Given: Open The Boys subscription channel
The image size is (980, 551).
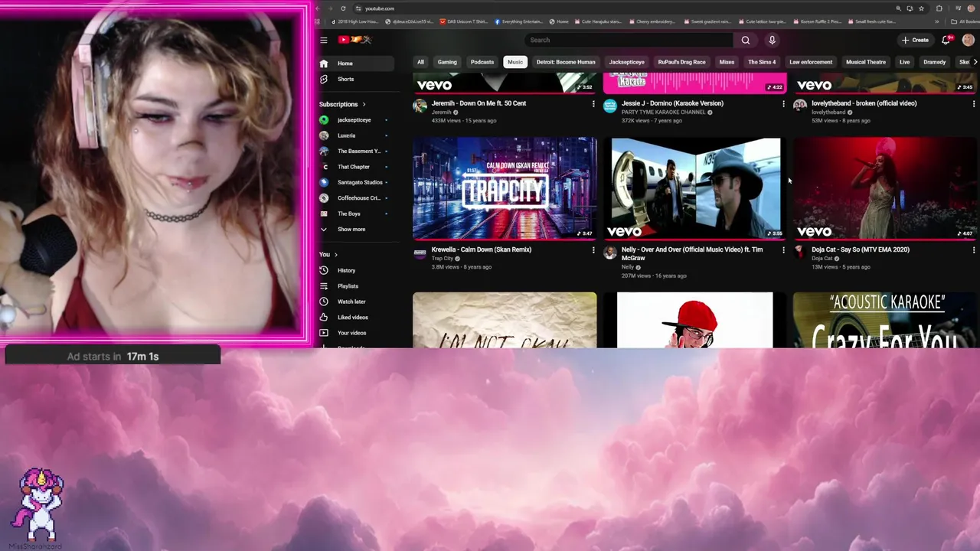Looking at the screenshot, I should tap(356, 214).
